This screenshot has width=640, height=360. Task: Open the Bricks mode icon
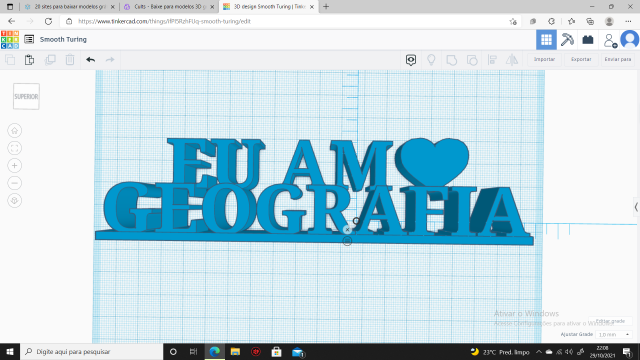click(x=588, y=40)
